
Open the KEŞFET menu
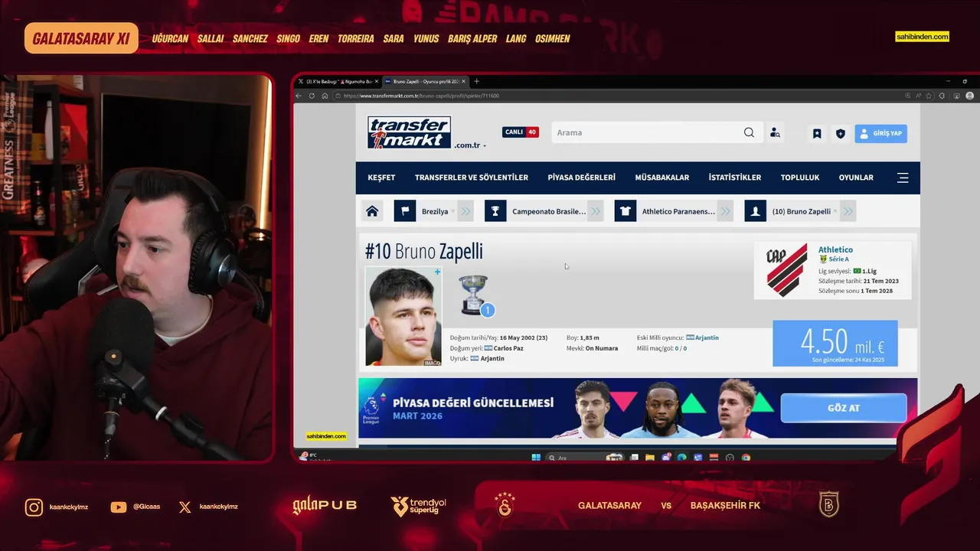point(381,178)
